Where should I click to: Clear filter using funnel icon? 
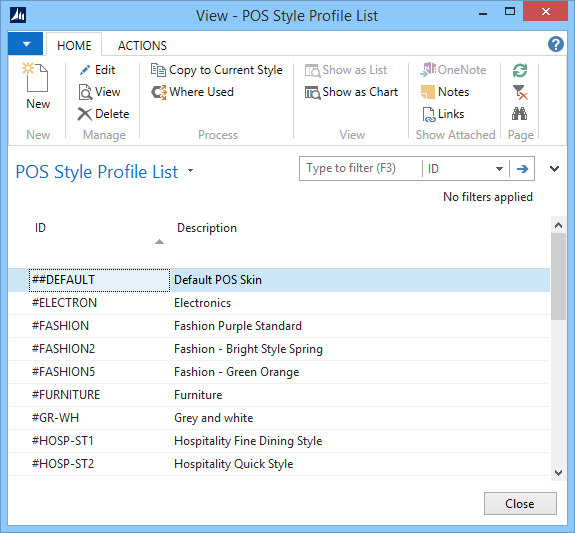pos(520,92)
